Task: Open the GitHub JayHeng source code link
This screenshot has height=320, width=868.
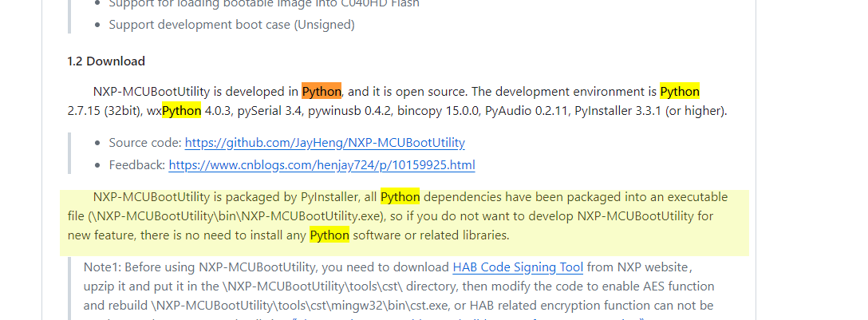Action: click(325, 143)
